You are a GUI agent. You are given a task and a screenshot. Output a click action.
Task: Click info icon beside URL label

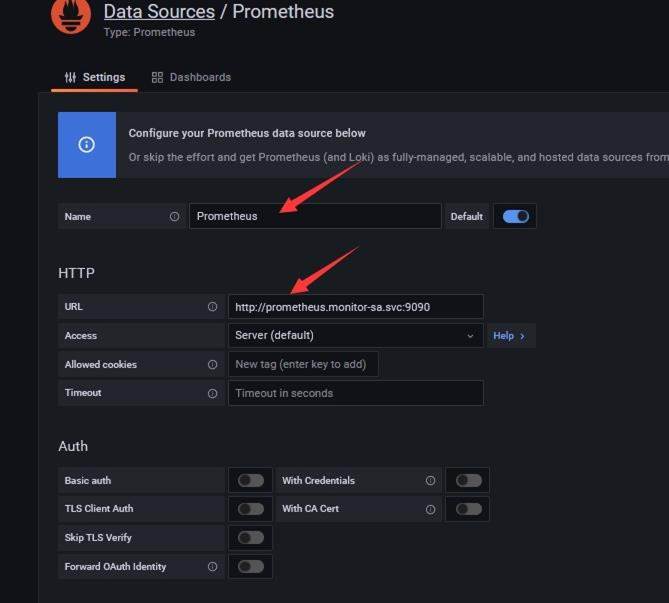click(212, 307)
